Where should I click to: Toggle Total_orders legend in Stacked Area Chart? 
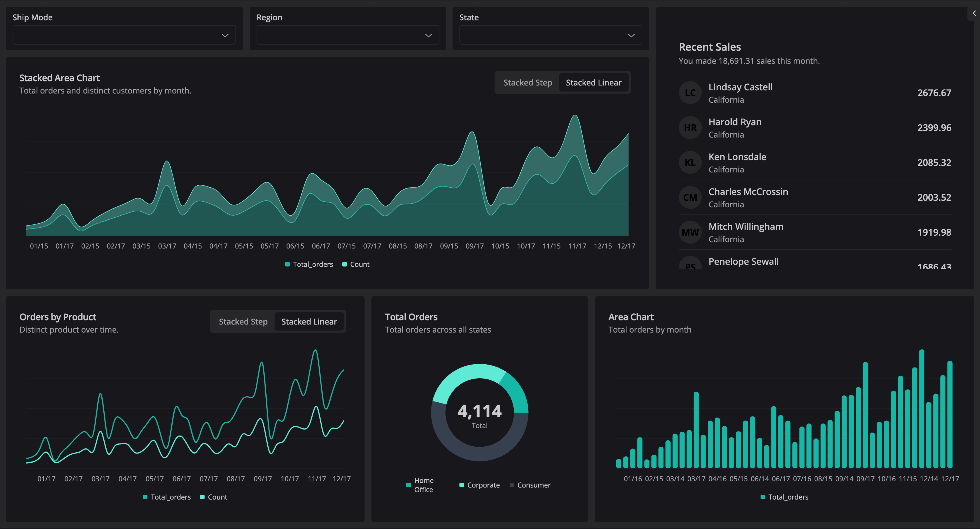(x=309, y=264)
